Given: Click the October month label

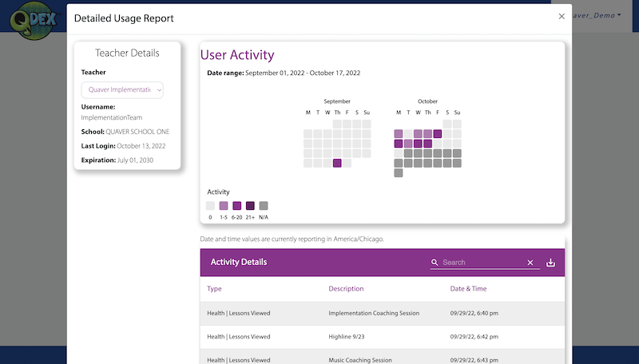Looking at the screenshot, I should tap(427, 101).
